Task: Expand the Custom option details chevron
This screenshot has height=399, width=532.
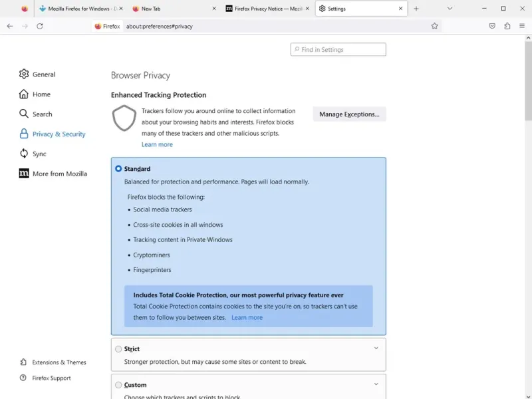Action: tap(376, 384)
